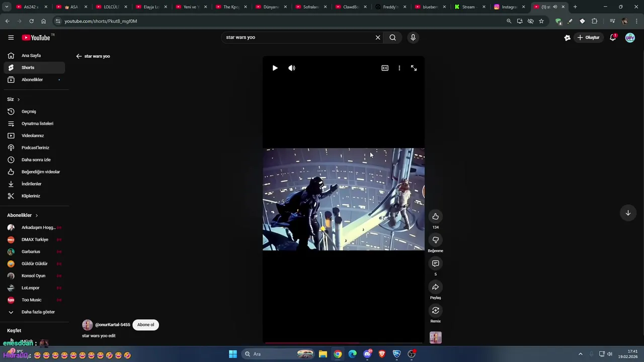Open Podcast'leriniz
The image size is (644, 362).
[34, 148]
